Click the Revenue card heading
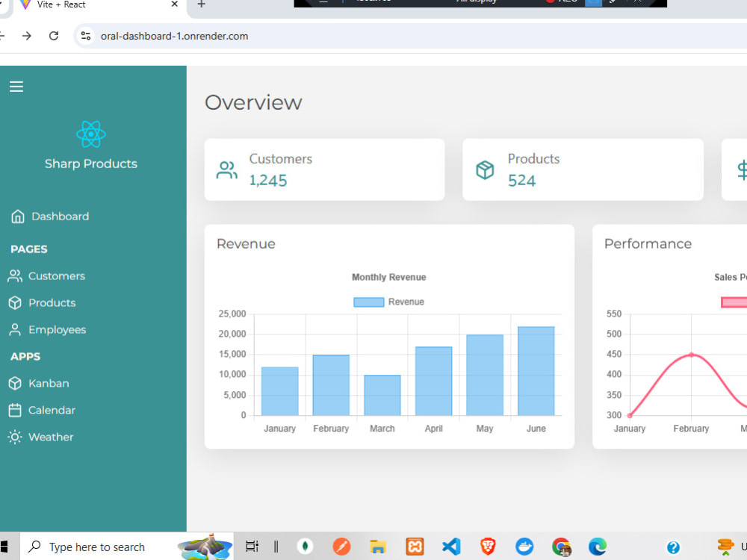Image resolution: width=747 pixels, height=560 pixels. (246, 244)
